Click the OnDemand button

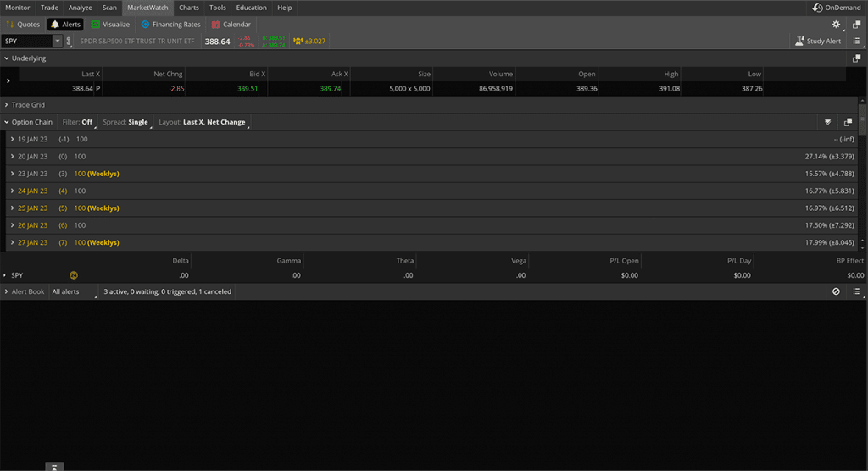(837, 8)
